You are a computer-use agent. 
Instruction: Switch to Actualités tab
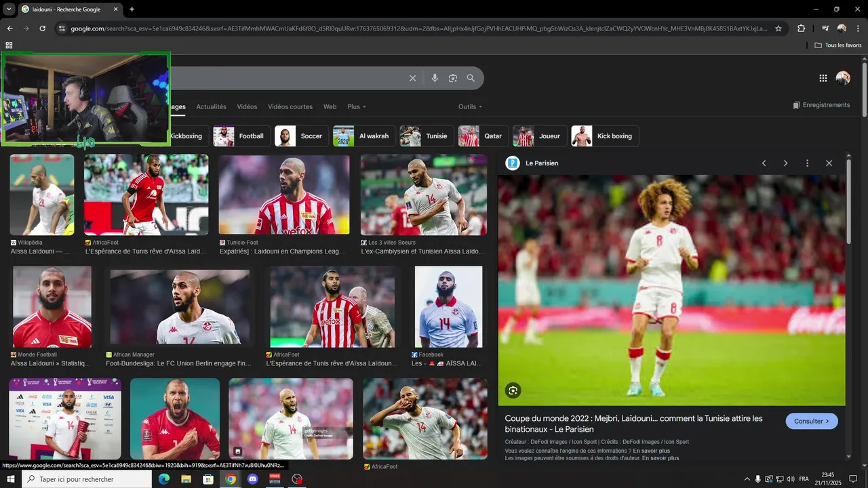[x=211, y=106]
